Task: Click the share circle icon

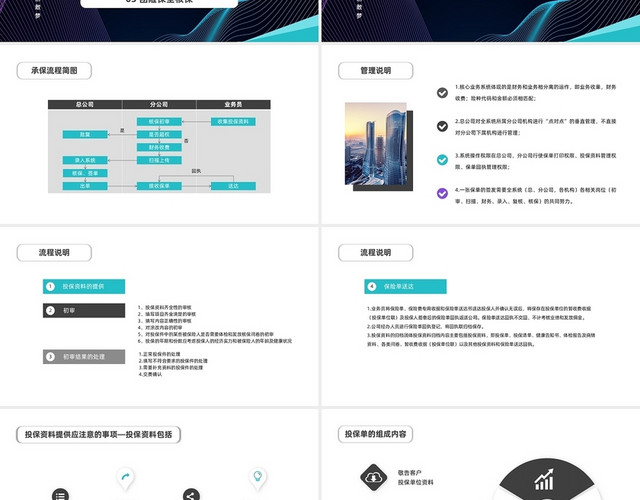Action: [x=191, y=494]
